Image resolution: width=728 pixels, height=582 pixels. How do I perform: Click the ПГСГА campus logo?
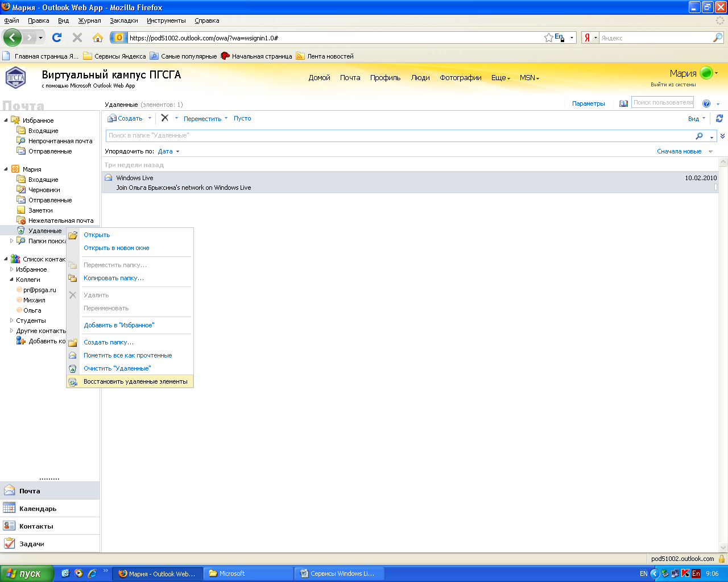coord(16,77)
